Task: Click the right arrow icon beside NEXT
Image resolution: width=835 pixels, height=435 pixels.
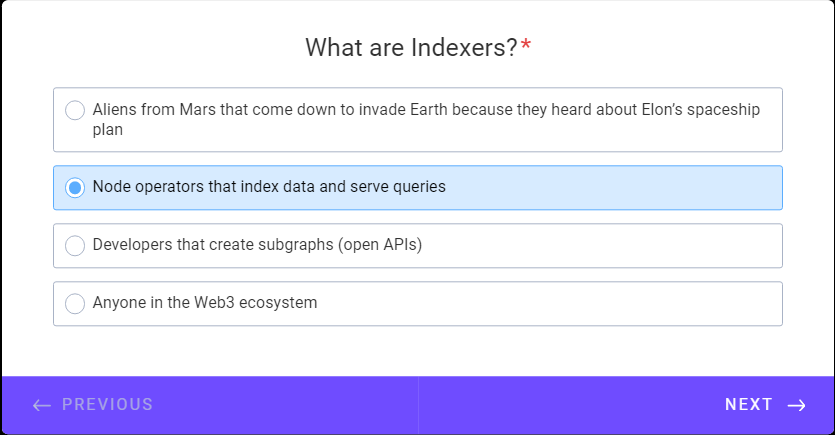Action: pyautogui.click(x=797, y=405)
